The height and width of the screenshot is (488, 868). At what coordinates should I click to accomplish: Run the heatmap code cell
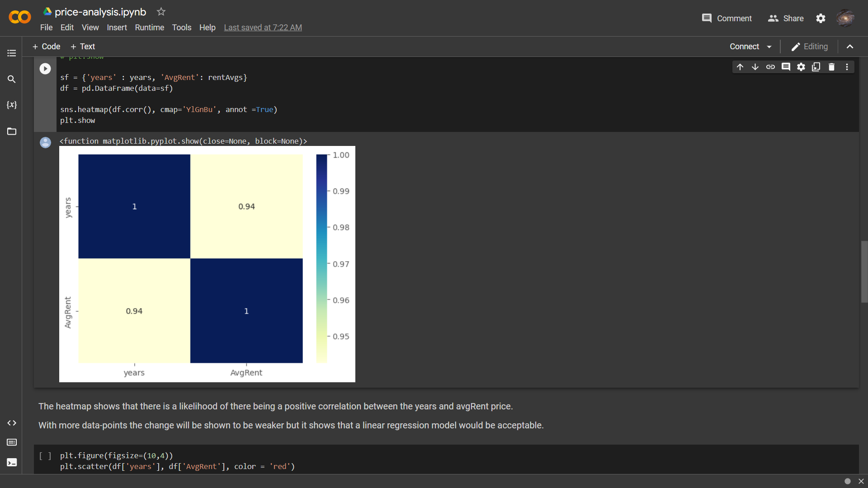tap(45, 69)
